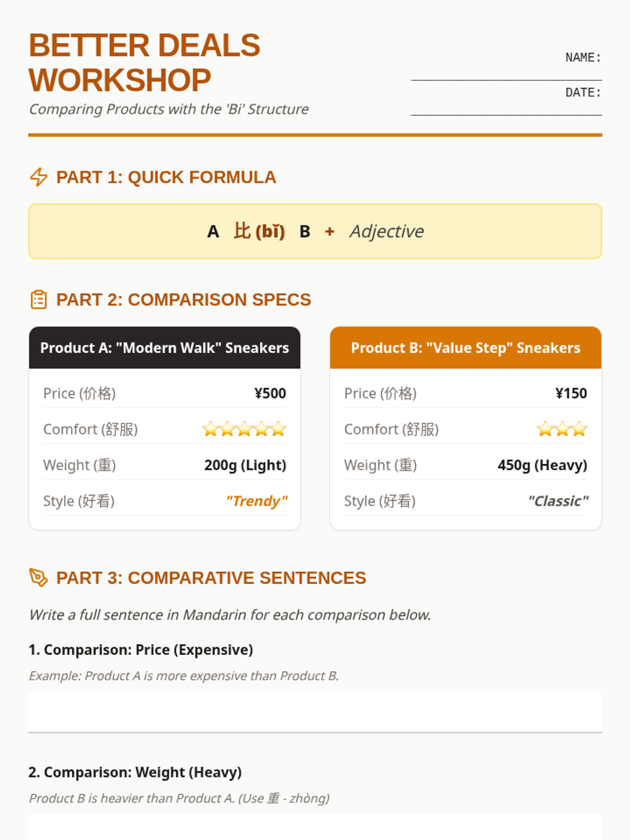This screenshot has width=630, height=840.
Task: Click the Better Deals Workshop title
Action: coord(144,62)
